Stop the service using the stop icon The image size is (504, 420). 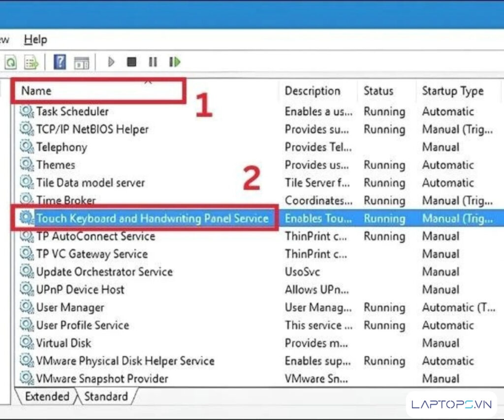[131, 62]
